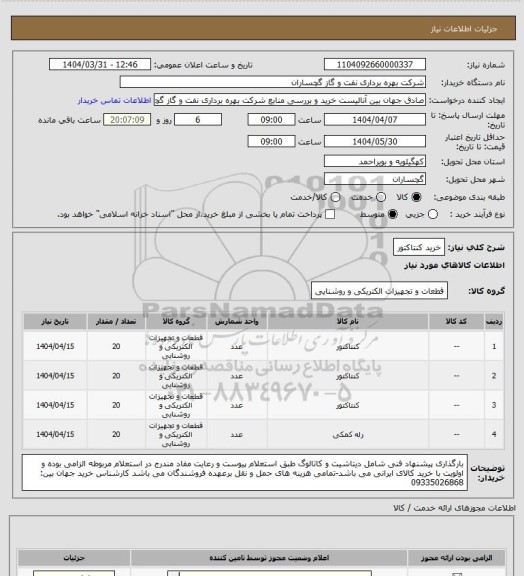
Task: Click the جزئیات اطلاعات نیاز page title
Action: tap(464, 29)
